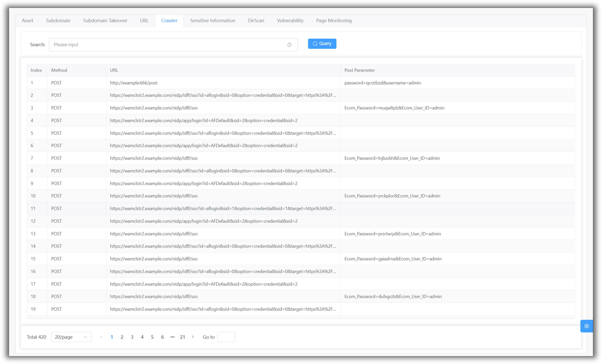Select page 5 in pagination
602x364 pixels.
[152, 337]
